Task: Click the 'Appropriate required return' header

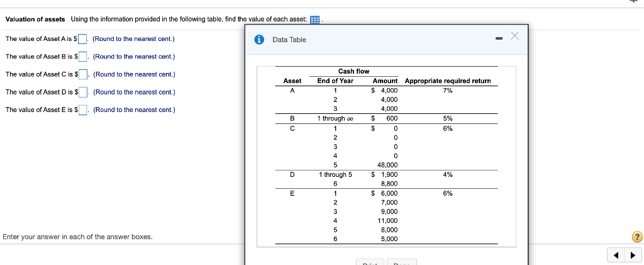Action: tap(448, 81)
